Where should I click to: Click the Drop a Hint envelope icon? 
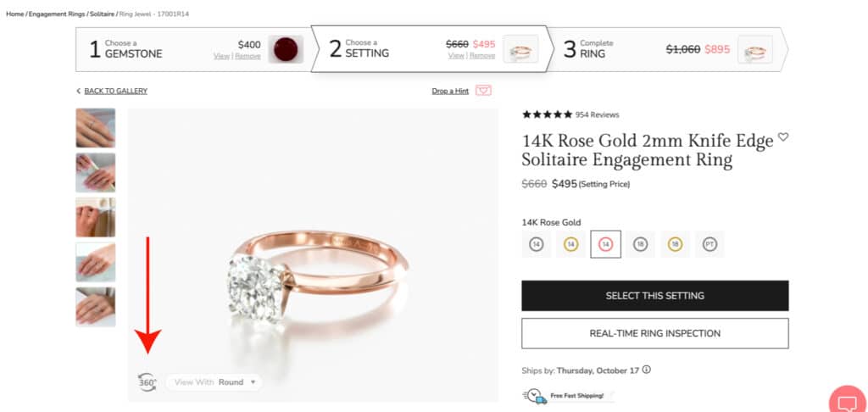[483, 91]
